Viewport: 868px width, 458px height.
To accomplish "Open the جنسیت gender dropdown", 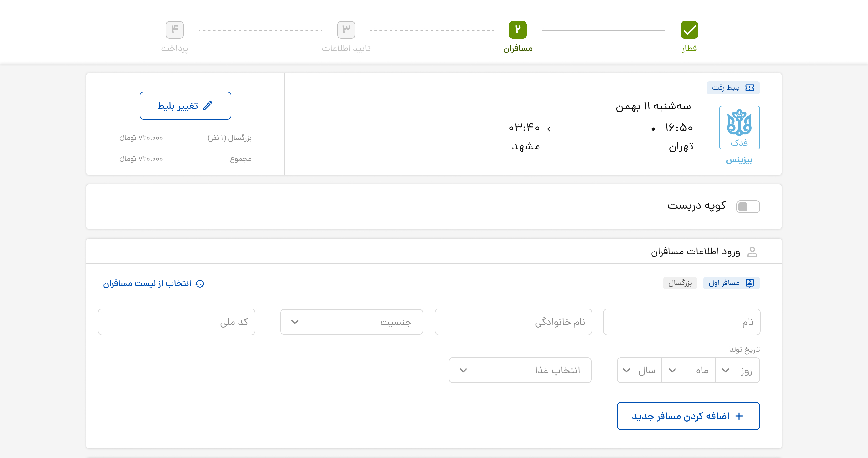I will [351, 322].
